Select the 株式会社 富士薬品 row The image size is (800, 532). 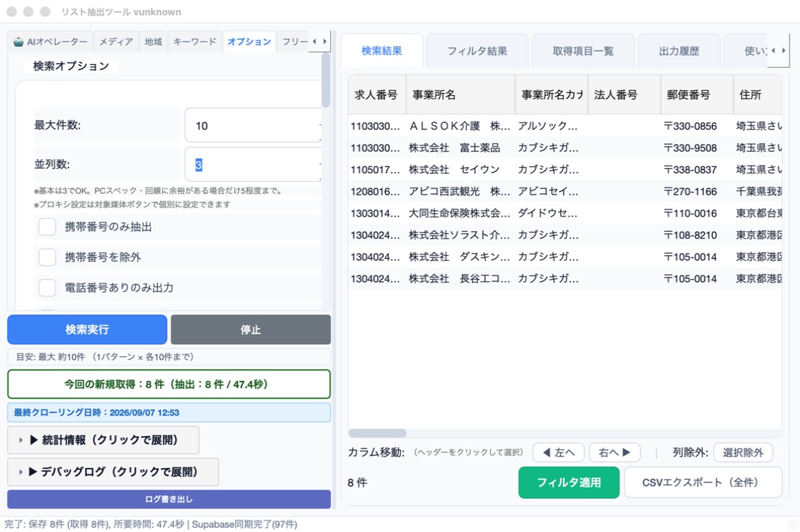[x=565, y=148]
